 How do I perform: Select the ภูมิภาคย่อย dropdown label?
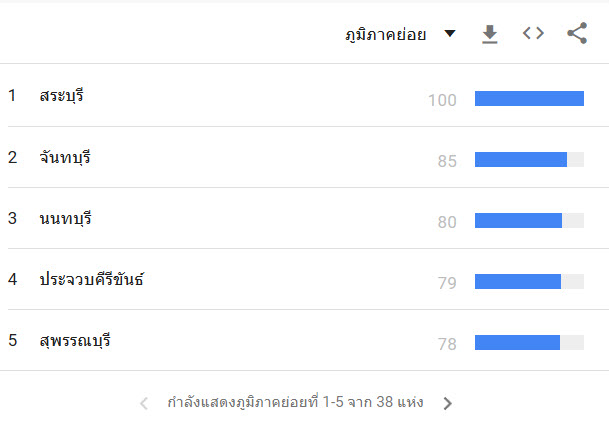click(x=386, y=35)
